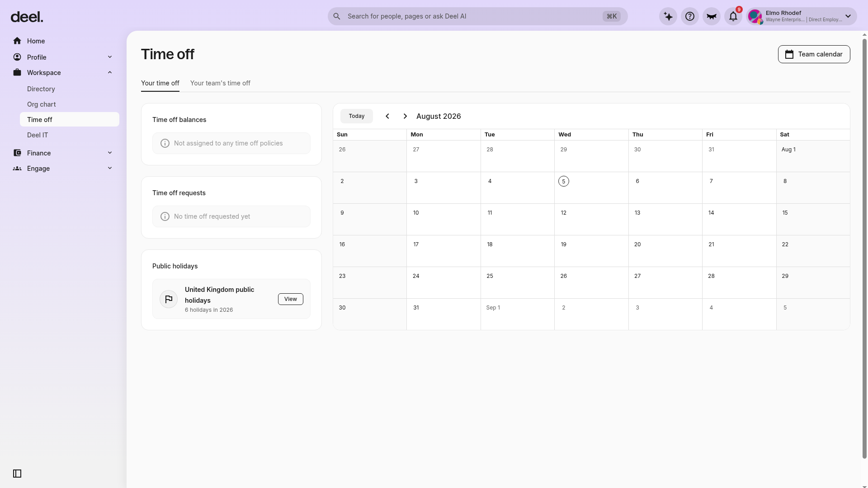Screen dimensions: 868x488
Task: Open the account dropdown chevron
Action: click(848, 16)
